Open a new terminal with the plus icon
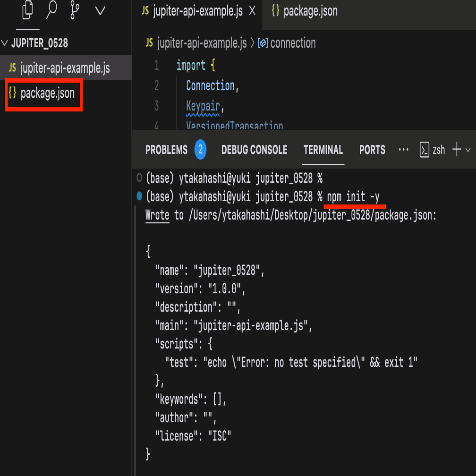The height and width of the screenshot is (476, 476). pos(456,150)
